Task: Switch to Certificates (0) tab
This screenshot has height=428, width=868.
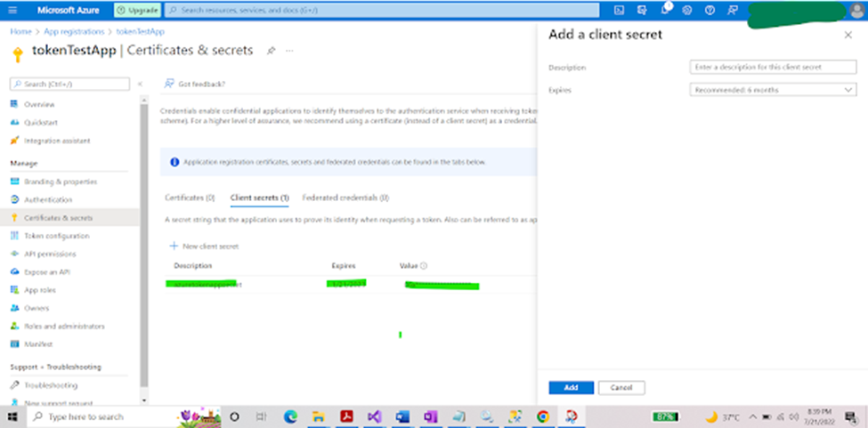Action: (190, 198)
